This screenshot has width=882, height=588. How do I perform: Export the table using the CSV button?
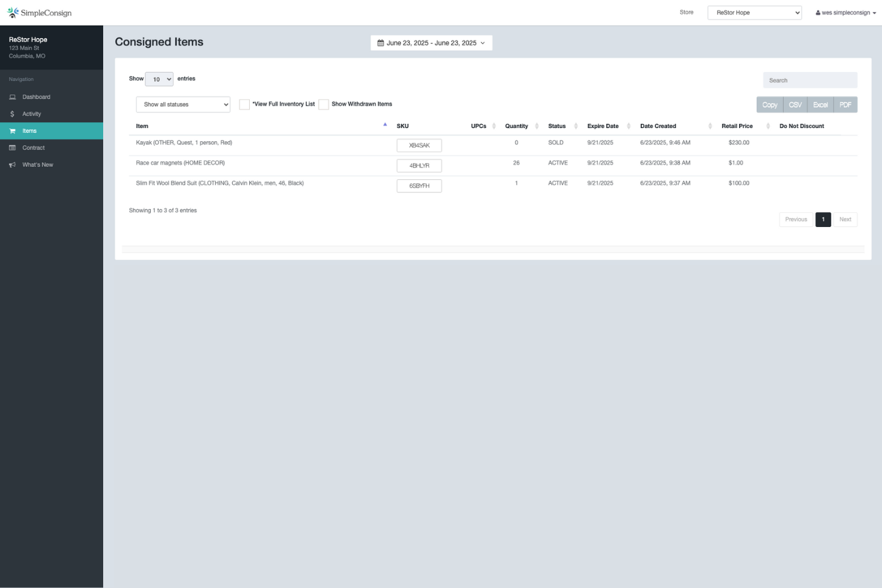point(795,104)
